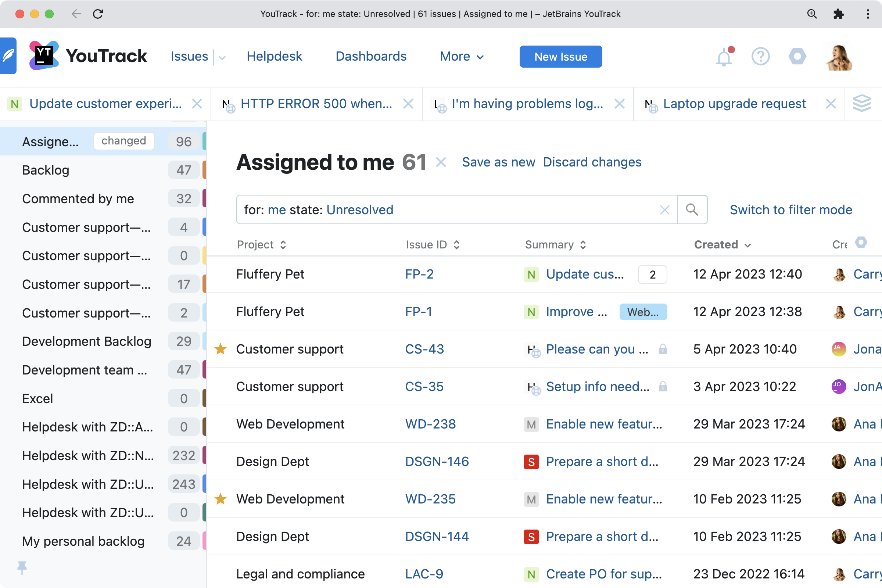Click the 'changed' badge on Assigne...

click(124, 141)
